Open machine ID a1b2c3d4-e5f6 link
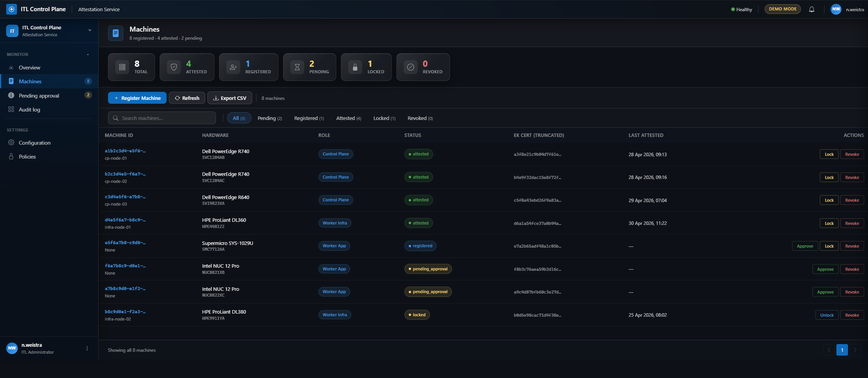The width and height of the screenshot is (868, 378). click(x=125, y=151)
